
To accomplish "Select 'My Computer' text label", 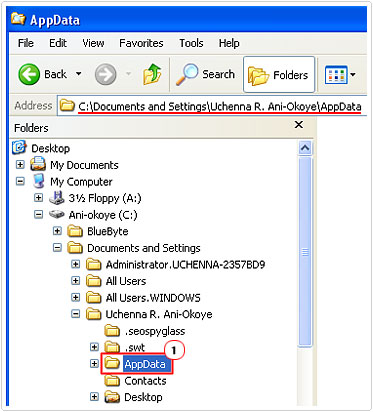I will tap(81, 182).
